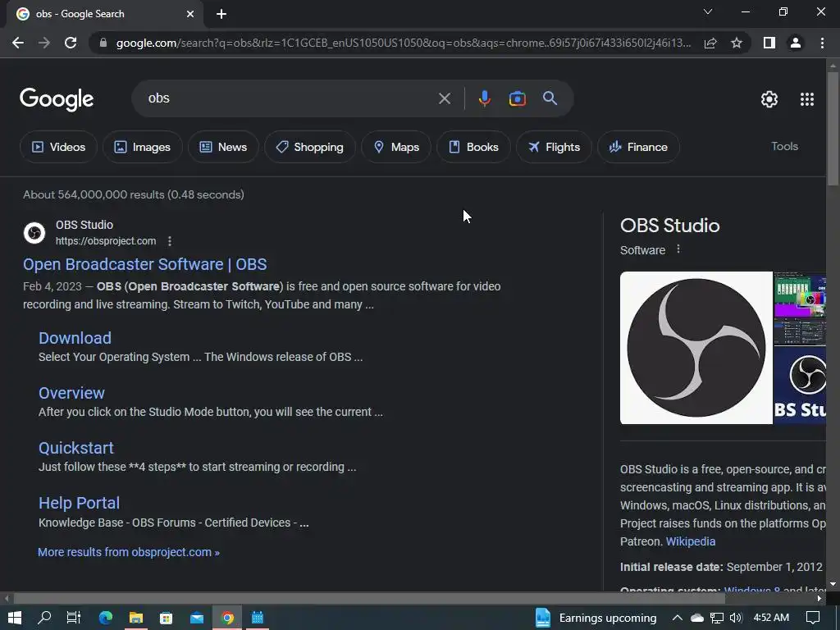Open Calendar app from taskbar

pos(258,618)
